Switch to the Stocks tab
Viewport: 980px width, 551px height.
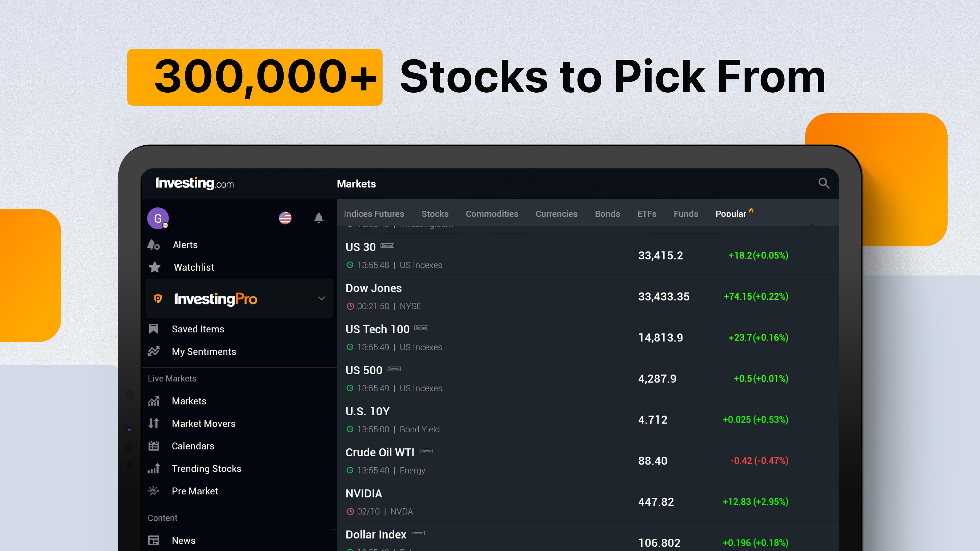click(435, 214)
